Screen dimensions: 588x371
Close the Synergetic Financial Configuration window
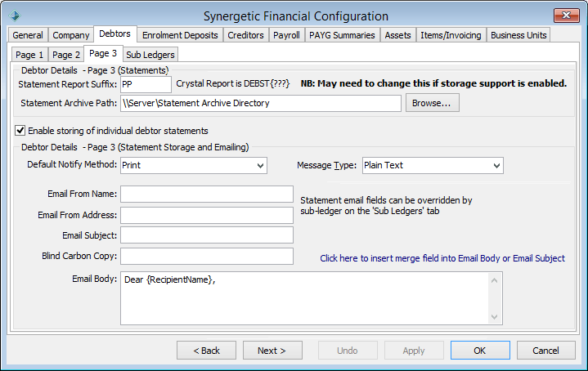pyautogui.click(x=566, y=16)
